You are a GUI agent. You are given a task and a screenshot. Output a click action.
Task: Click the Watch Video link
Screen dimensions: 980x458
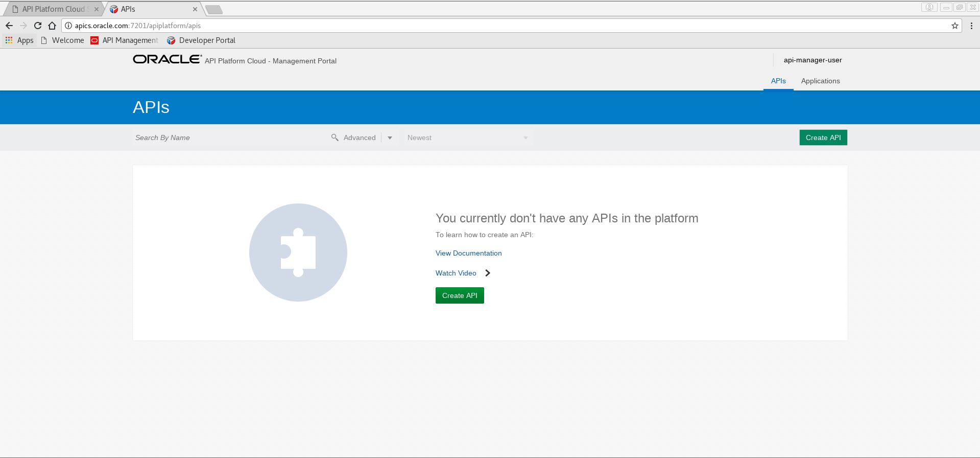click(x=456, y=273)
